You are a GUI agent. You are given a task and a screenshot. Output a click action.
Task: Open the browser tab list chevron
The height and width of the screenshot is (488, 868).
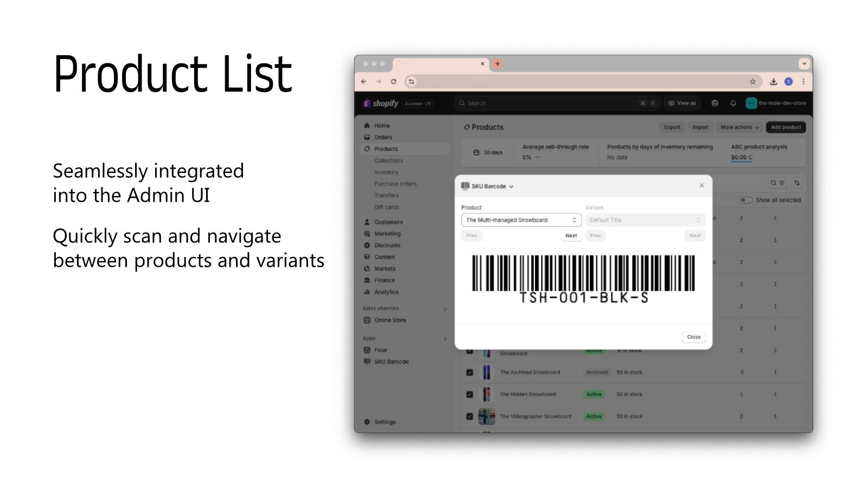tap(804, 63)
